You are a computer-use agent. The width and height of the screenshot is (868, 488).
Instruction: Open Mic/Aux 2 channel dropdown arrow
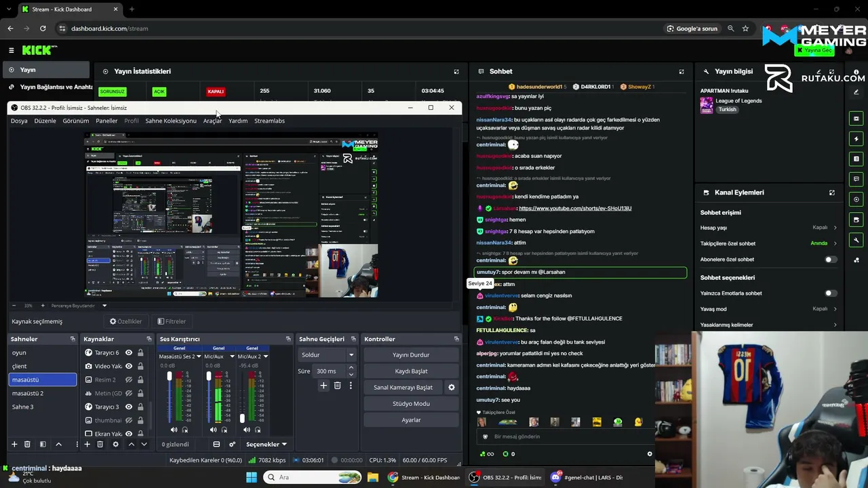265,357
